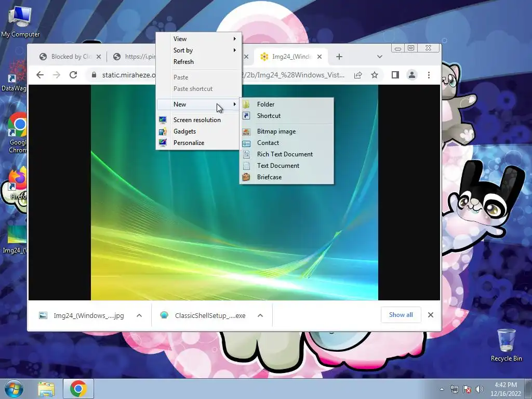Toggle Chrome side panel
This screenshot has width=532, height=399.
[395, 75]
